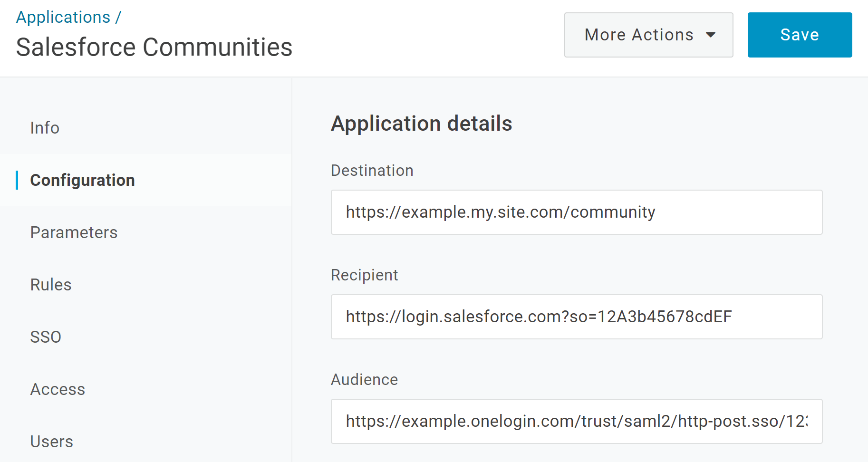Click the Destination field label
Image resolution: width=868 pixels, height=462 pixels.
click(x=372, y=171)
